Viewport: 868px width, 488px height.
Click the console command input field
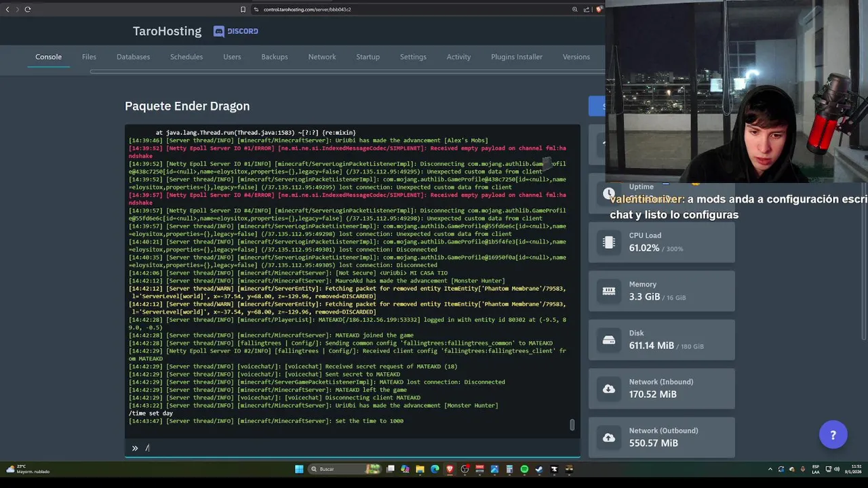tap(353, 448)
